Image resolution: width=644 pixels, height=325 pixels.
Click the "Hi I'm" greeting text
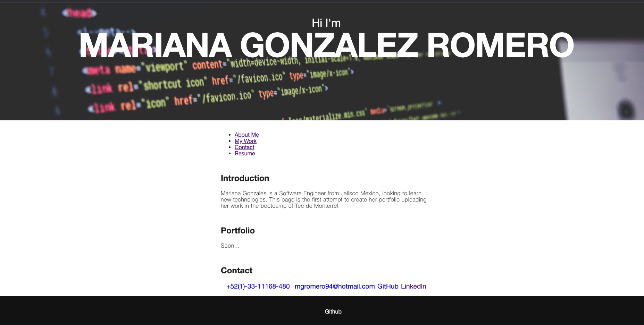tap(326, 23)
